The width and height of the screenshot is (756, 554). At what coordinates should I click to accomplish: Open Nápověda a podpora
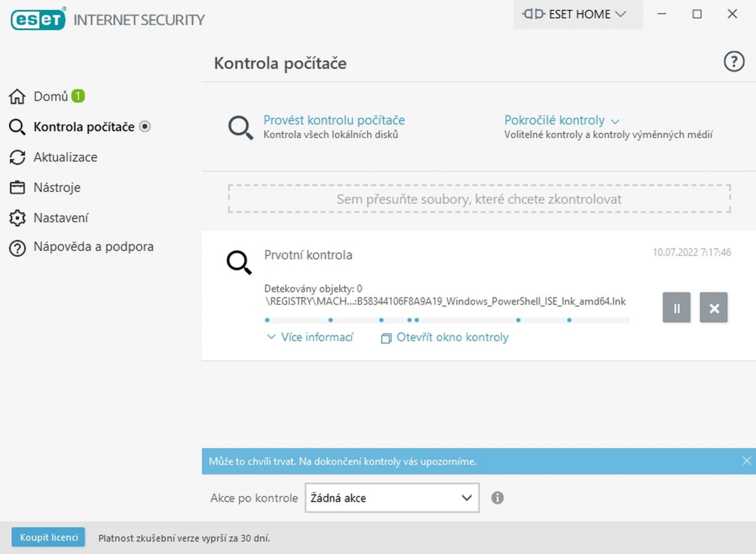93,247
